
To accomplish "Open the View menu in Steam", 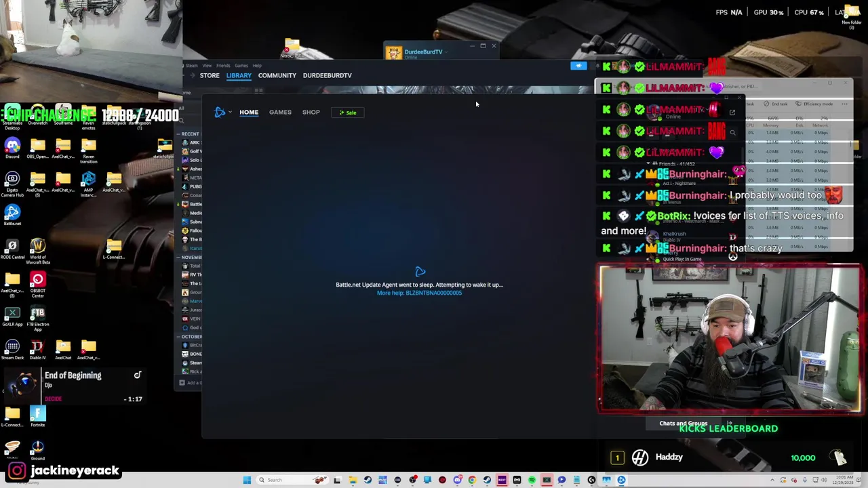I will pos(207,66).
